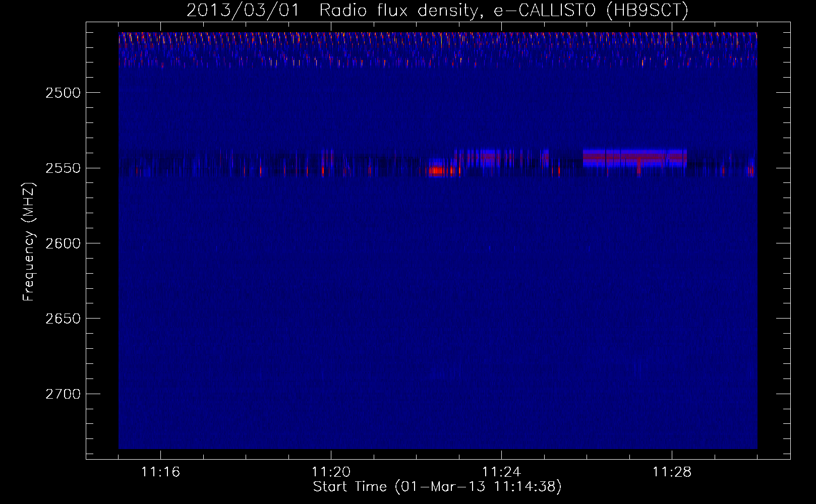Click the Start Time axis caption
This screenshot has width=816, height=504.
pos(437,487)
